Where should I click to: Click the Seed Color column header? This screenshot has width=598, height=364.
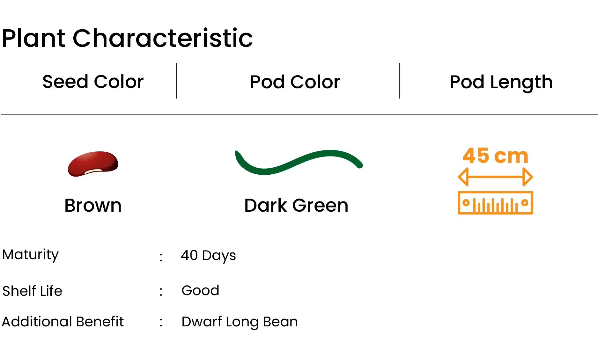[x=93, y=82]
